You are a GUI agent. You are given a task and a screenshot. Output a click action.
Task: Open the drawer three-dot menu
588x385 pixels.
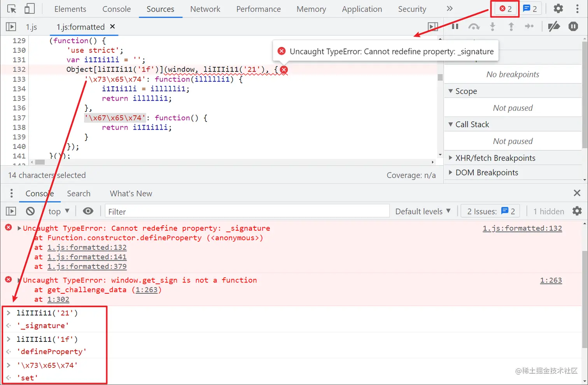click(11, 193)
